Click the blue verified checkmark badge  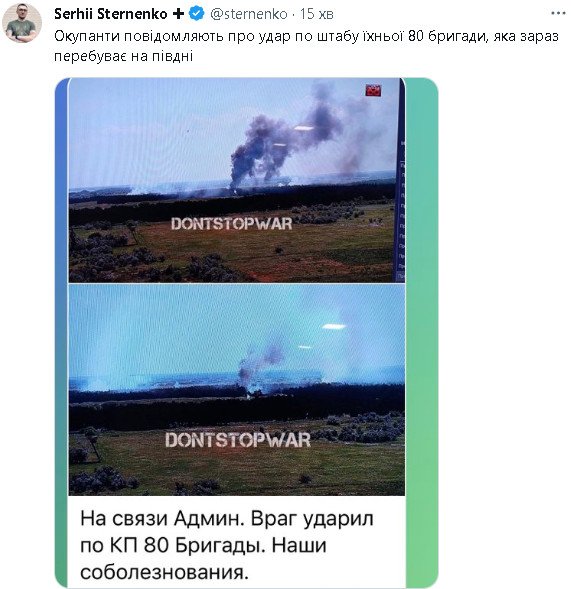197,14
